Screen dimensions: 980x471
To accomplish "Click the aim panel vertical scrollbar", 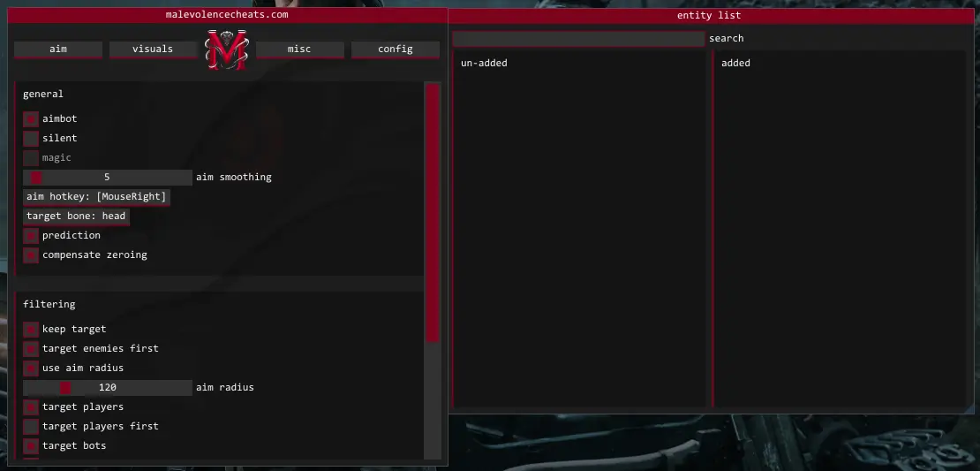I will pyautogui.click(x=433, y=212).
